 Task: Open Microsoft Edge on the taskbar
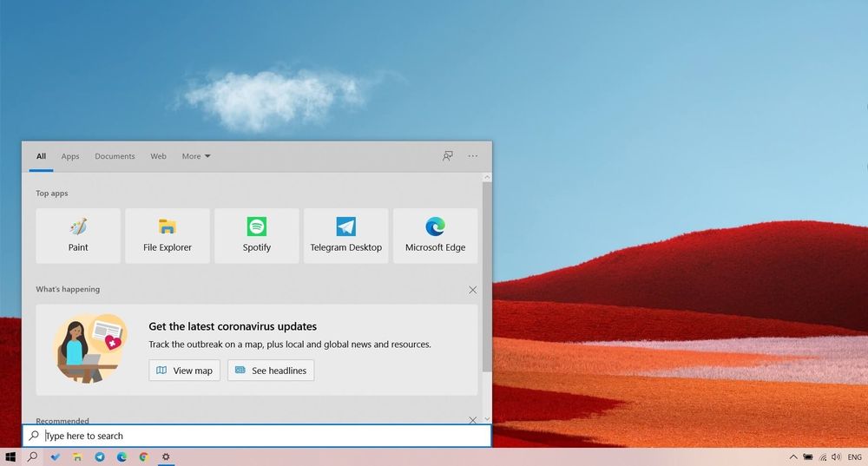[122, 456]
